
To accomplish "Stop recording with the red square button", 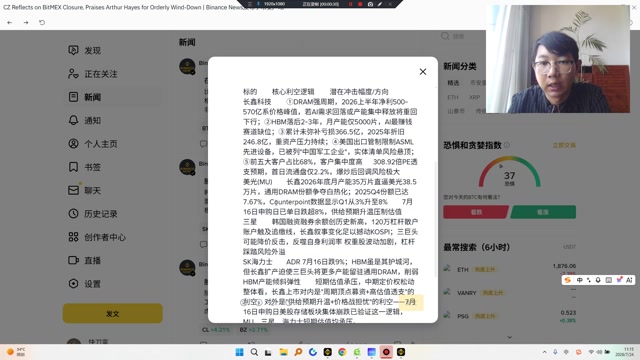I will (360, 4).
